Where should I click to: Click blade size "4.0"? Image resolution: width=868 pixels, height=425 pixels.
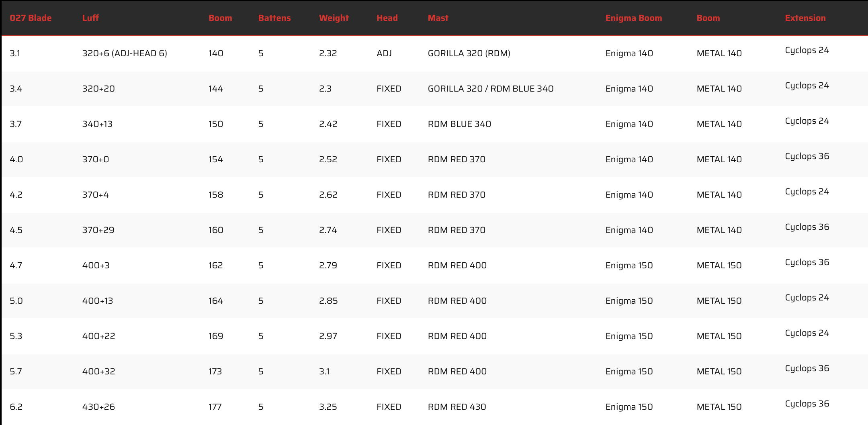(x=16, y=159)
